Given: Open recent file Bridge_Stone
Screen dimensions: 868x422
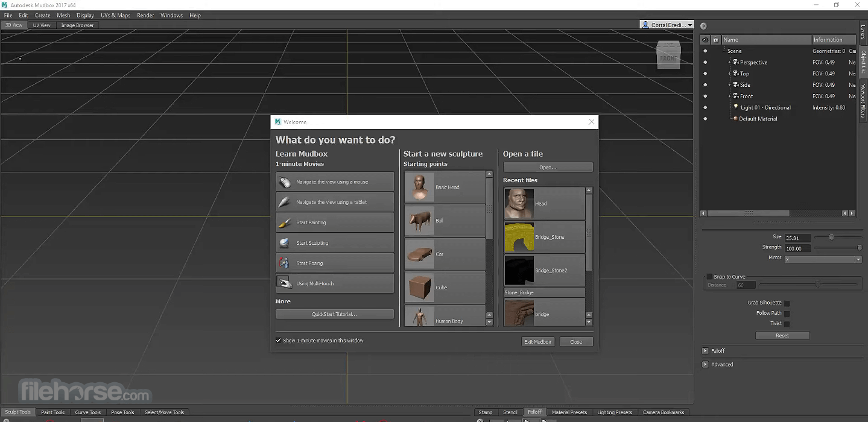Looking at the screenshot, I should [544, 237].
